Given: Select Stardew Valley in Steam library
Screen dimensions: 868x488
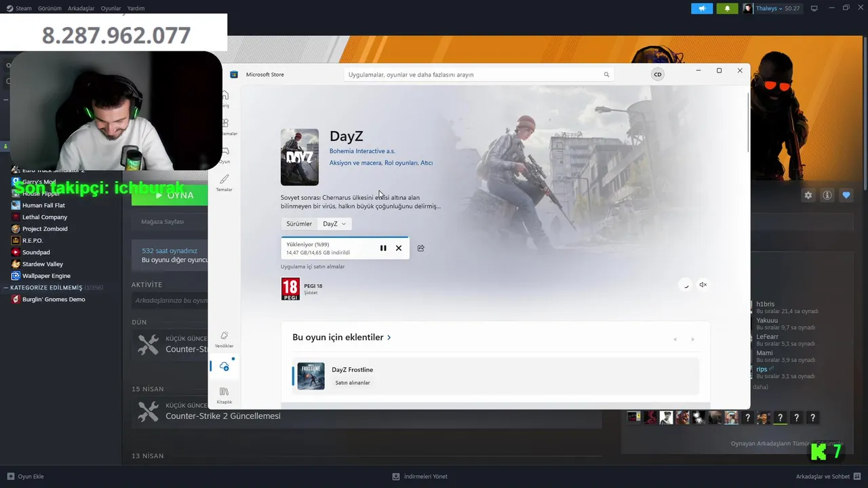Looking at the screenshot, I should tap(43, 264).
